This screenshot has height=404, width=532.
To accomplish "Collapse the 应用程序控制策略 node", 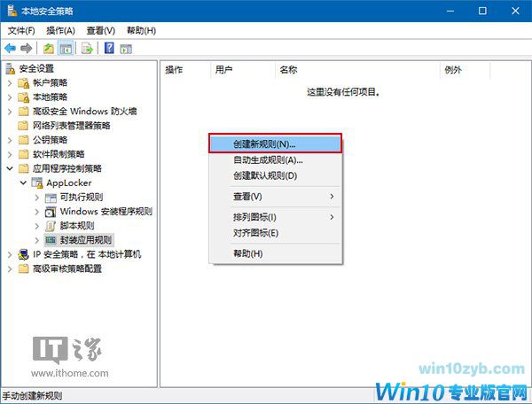I will click(x=10, y=168).
